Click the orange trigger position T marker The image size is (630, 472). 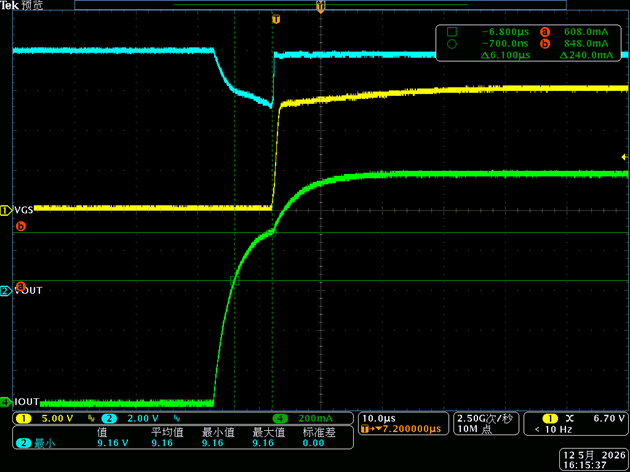pyautogui.click(x=276, y=19)
